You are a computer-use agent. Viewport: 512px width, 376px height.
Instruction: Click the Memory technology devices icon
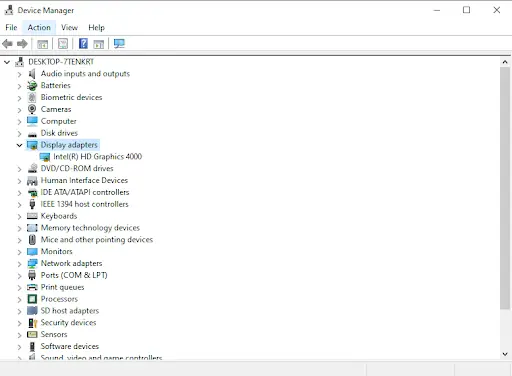click(32, 228)
